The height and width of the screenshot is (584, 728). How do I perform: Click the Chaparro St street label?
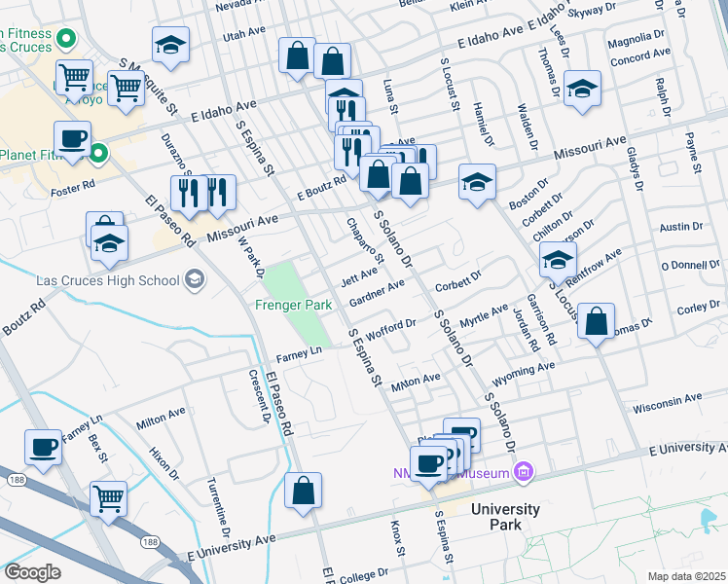click(365, 241)
